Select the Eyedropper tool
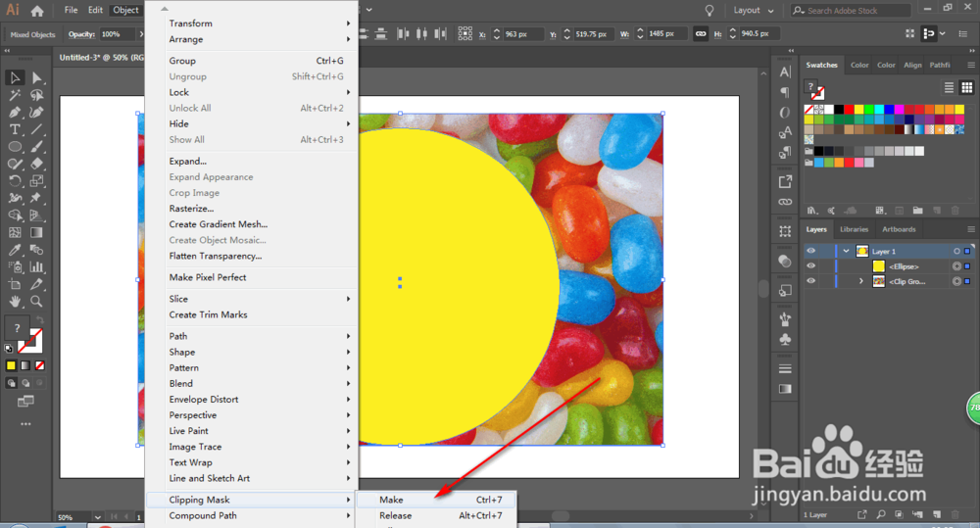The image size is (980, 528). coord(15,250)
